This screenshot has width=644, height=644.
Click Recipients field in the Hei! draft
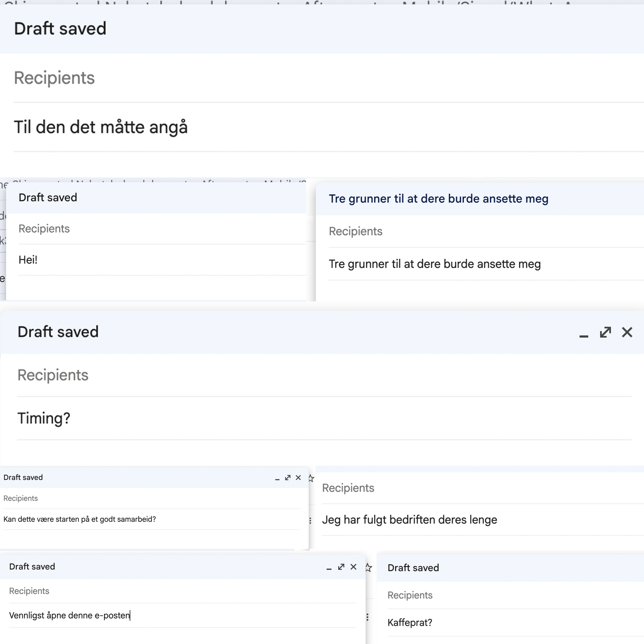[162, 229]
